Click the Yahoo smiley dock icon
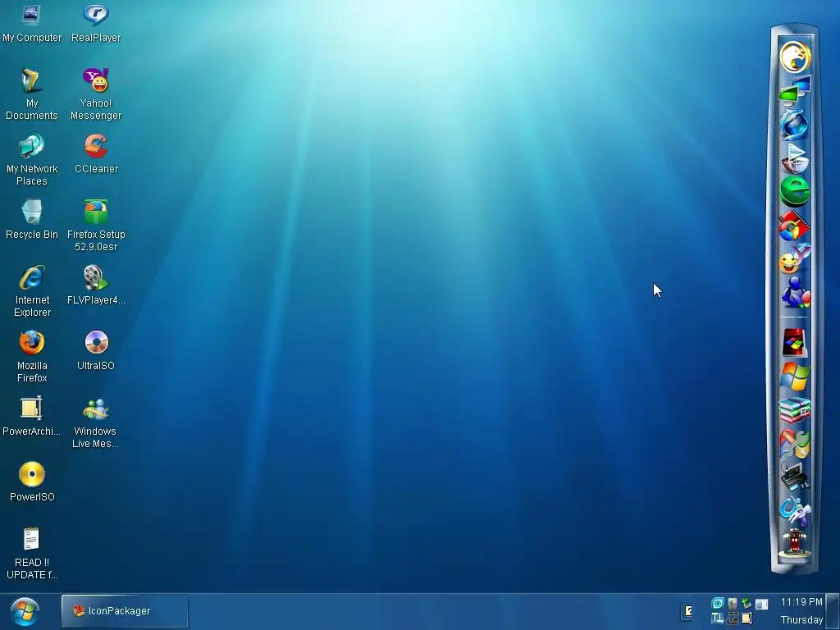 [794, 259]
